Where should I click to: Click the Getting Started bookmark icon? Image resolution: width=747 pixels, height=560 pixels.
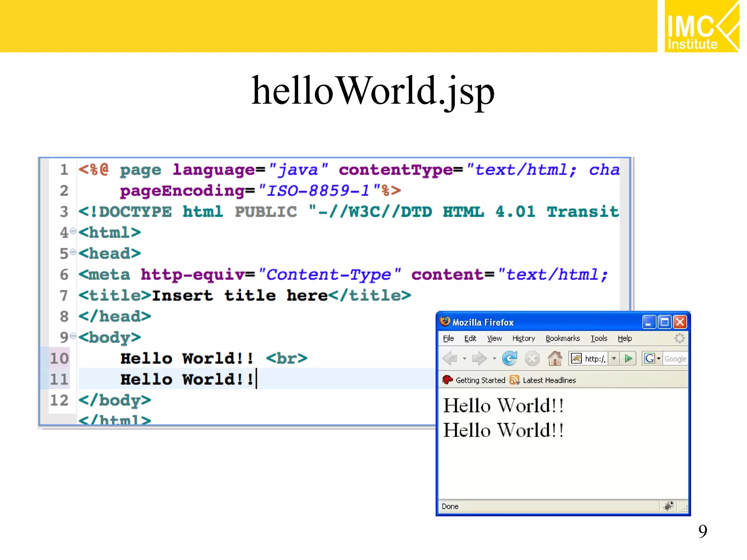(x=447, y=380)
